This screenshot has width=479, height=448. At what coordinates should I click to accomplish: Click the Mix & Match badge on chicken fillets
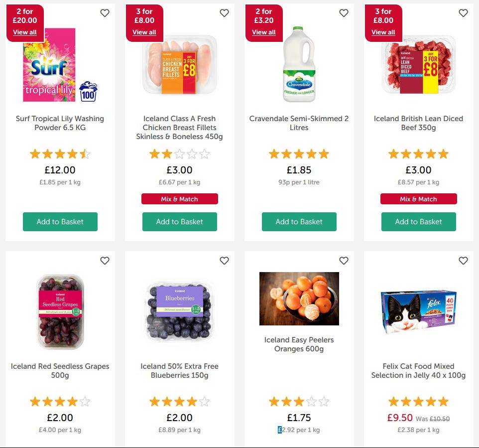point(179,199)
